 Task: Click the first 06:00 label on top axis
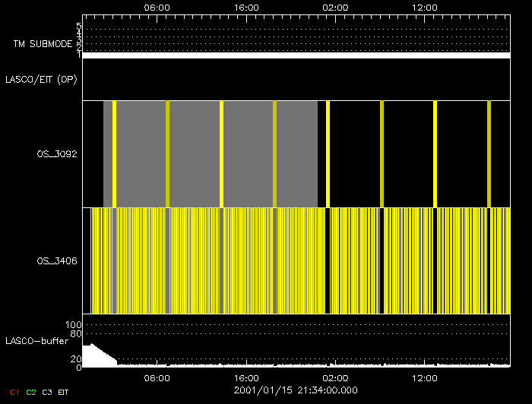point(157,7)
